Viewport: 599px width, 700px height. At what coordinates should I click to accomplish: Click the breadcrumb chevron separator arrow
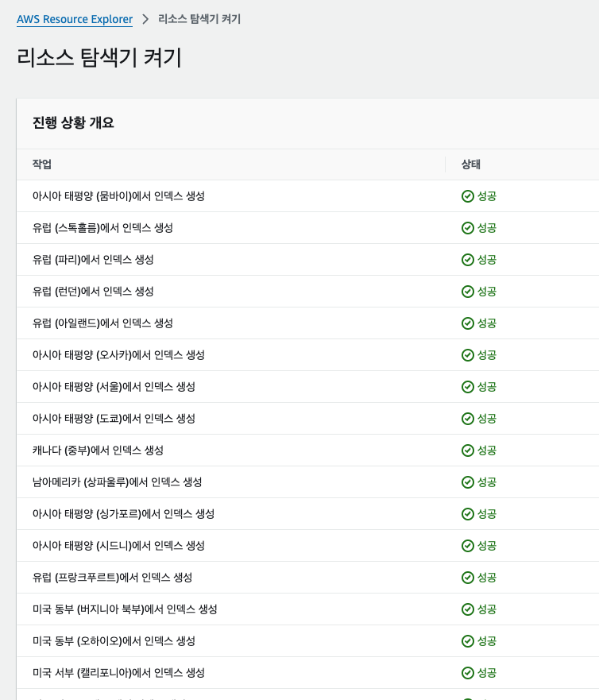click(145, 18)
